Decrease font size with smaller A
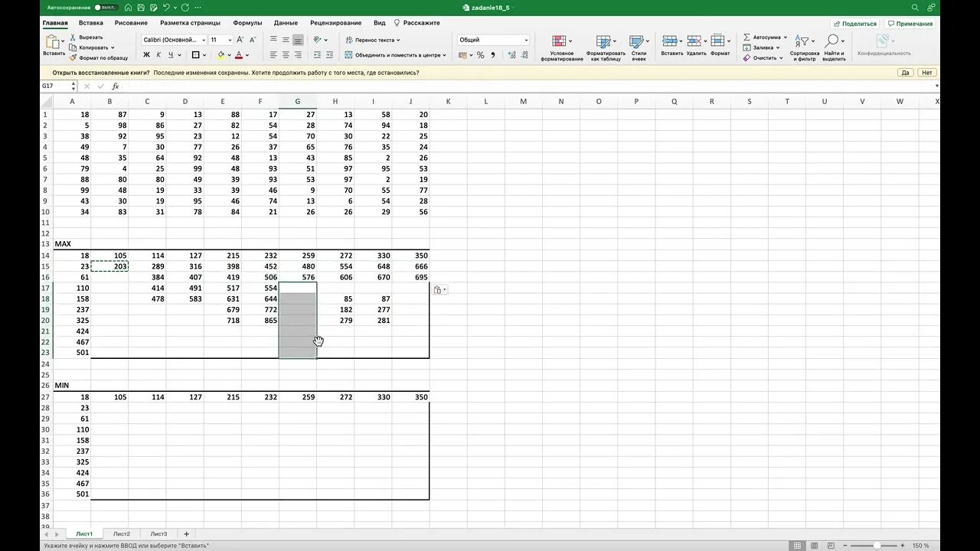 point(253,40)
